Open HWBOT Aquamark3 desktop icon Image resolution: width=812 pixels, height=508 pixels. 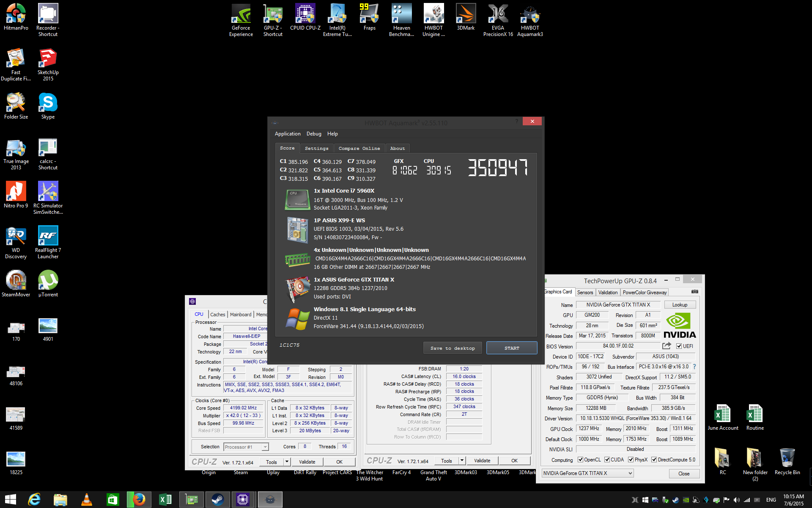coord(530,20)
